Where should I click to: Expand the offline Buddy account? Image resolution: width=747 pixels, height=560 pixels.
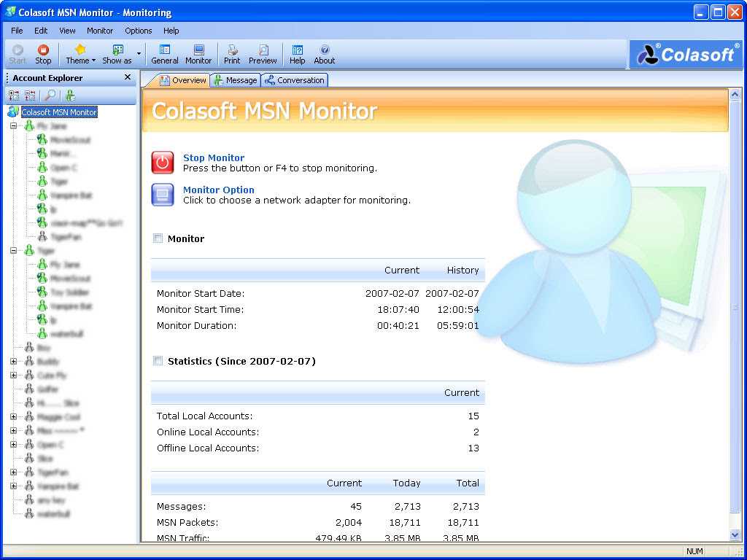[x=13, y=362]
